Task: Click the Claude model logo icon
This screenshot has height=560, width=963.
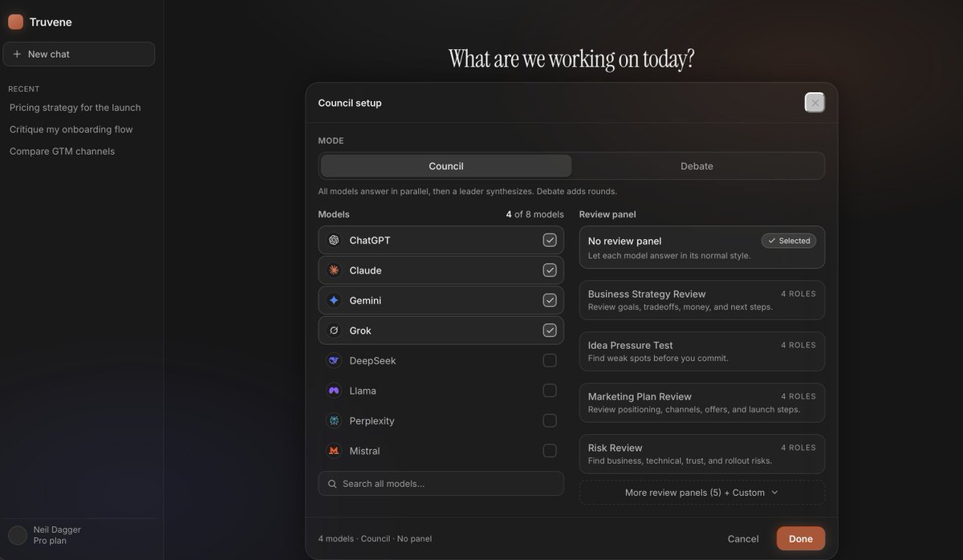Action: pos(334,270)
